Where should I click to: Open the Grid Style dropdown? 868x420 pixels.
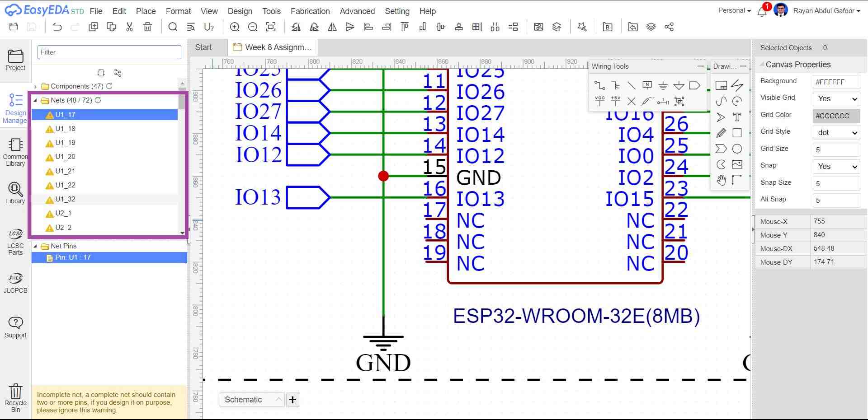click(x=836, y=132)
